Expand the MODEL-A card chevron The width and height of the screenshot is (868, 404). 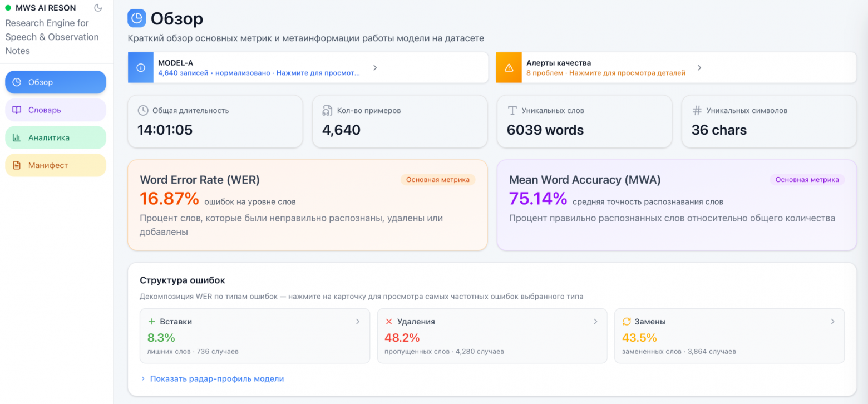tap(375, 67)
